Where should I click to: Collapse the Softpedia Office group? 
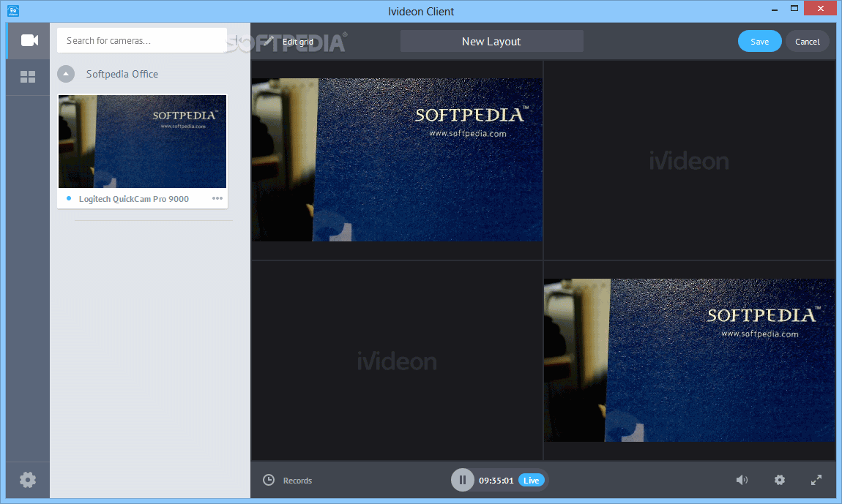click(66, 74)
